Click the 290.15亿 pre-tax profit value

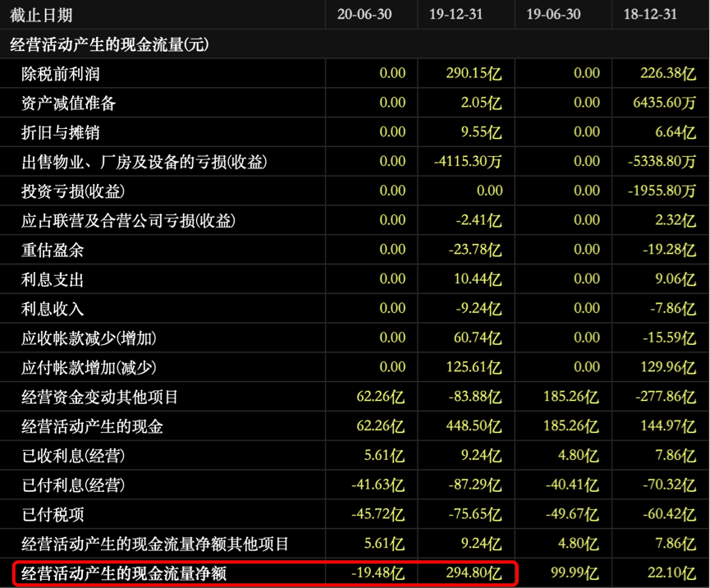tap(474, 73)
